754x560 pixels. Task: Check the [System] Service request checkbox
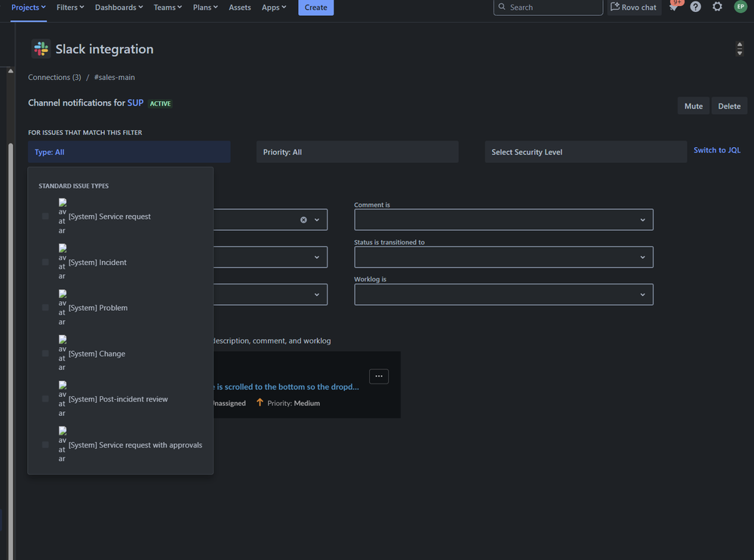pos(45,217)
